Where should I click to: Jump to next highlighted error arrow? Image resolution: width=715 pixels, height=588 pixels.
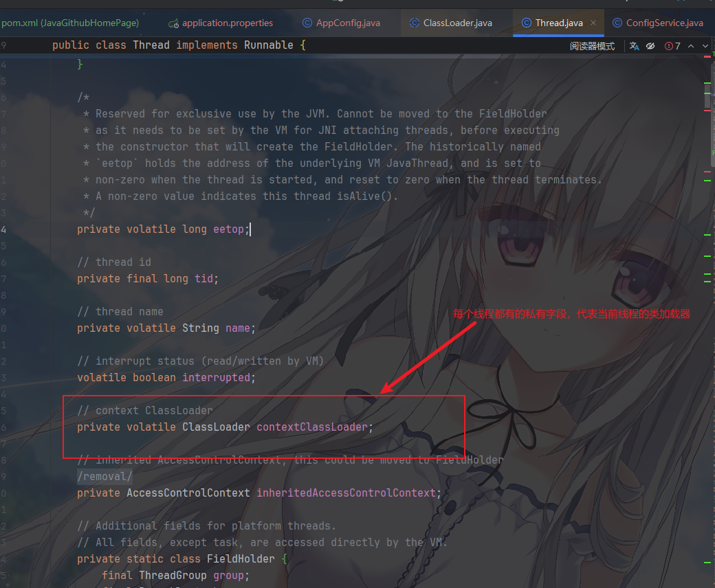(706, 46)
